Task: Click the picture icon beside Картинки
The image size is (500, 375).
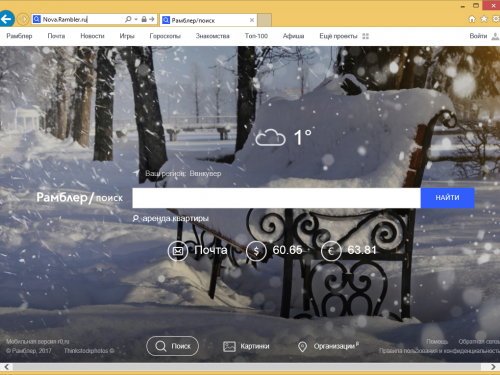Action: coord(229,347)
